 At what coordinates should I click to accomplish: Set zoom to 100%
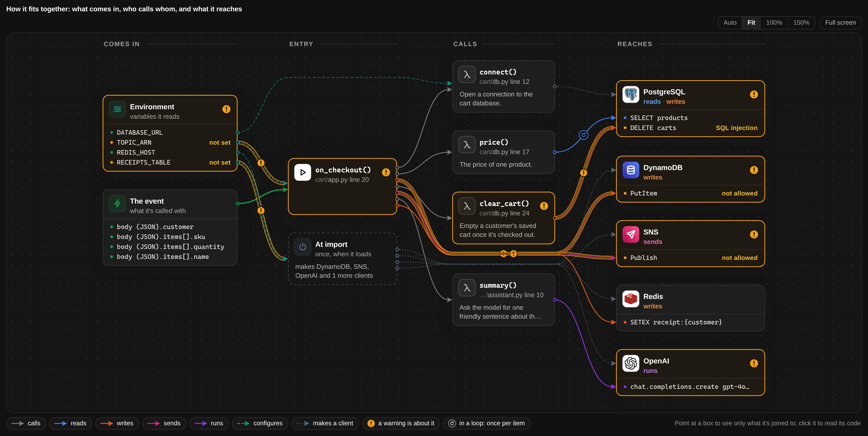coord(774,23)
